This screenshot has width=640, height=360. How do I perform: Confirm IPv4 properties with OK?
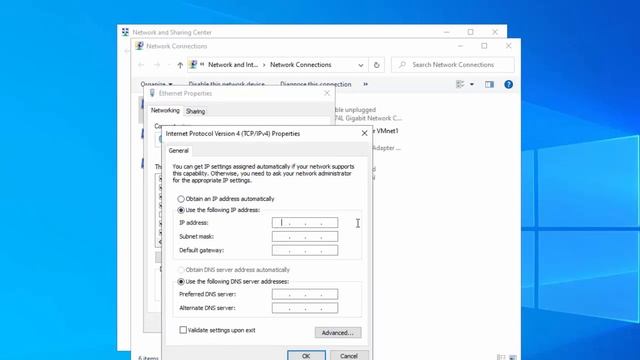(x=306, y=356)
